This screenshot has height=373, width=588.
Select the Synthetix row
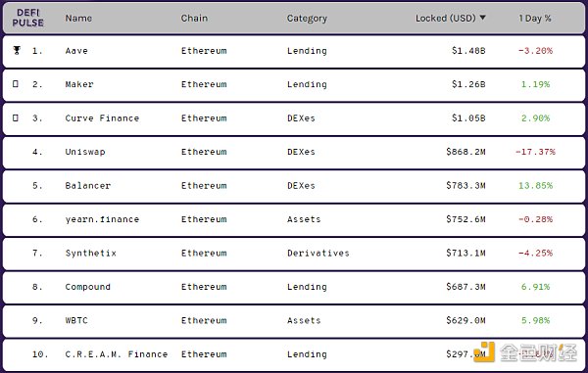click(x=294, y=254)
